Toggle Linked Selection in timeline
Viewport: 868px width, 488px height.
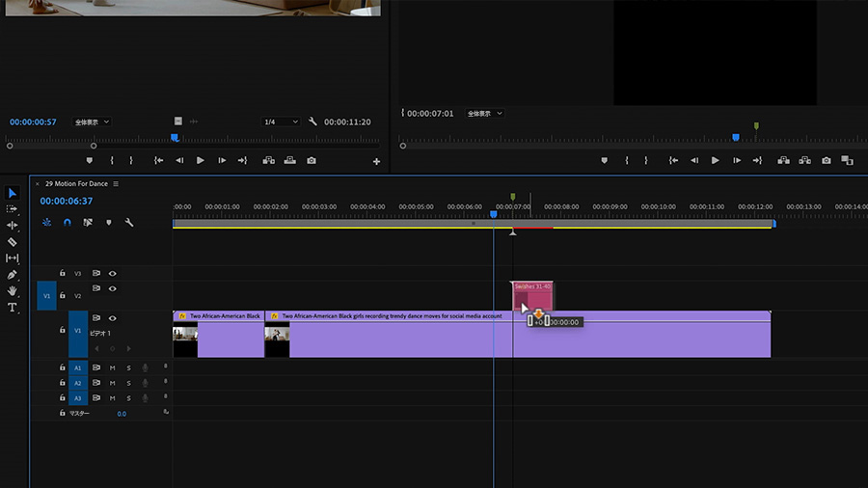(x=88, y=223)
